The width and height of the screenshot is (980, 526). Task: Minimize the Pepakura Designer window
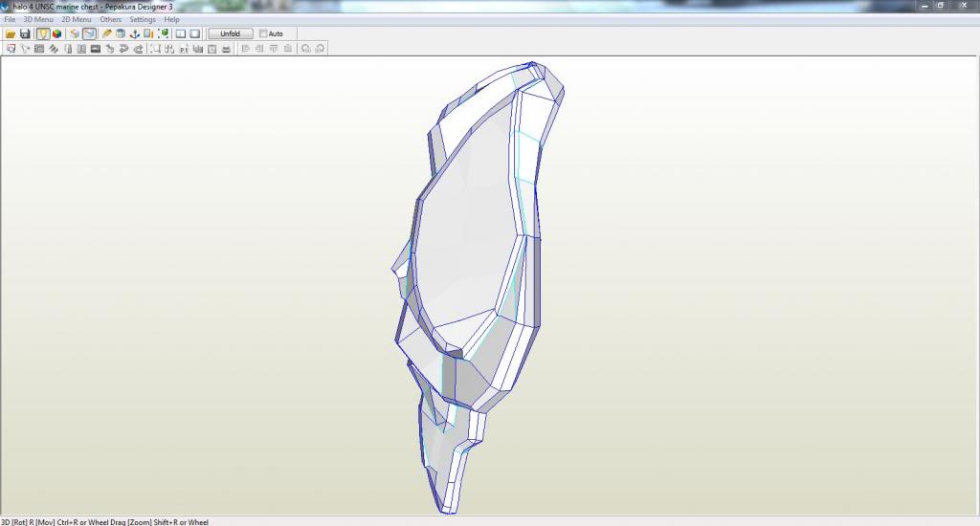coord(924,6)
